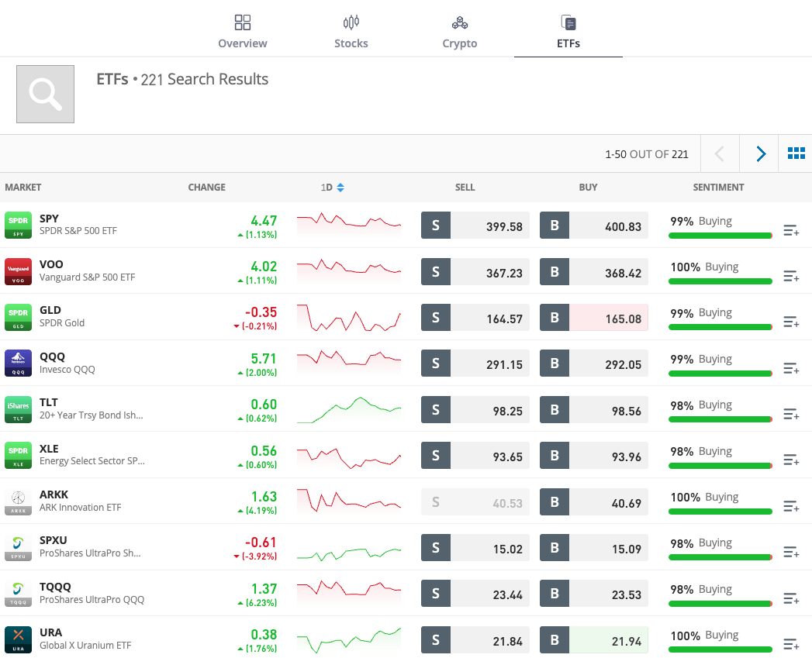Click the search magnifier icon

click(x=44, y=93)
